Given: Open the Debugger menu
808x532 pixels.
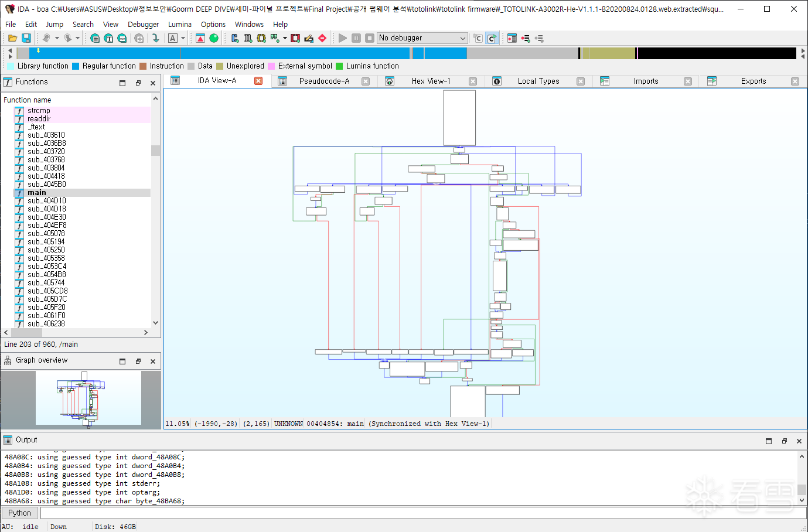Looking at the screenshot, I should (x=143, y=24).
